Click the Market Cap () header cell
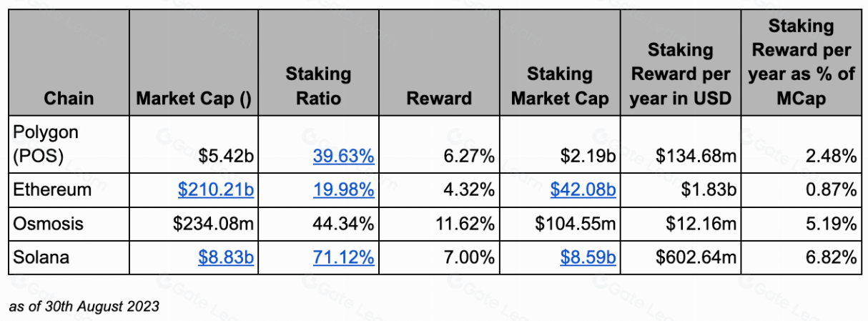This screenshot has height=321, width=868. [x=193, y=98]
